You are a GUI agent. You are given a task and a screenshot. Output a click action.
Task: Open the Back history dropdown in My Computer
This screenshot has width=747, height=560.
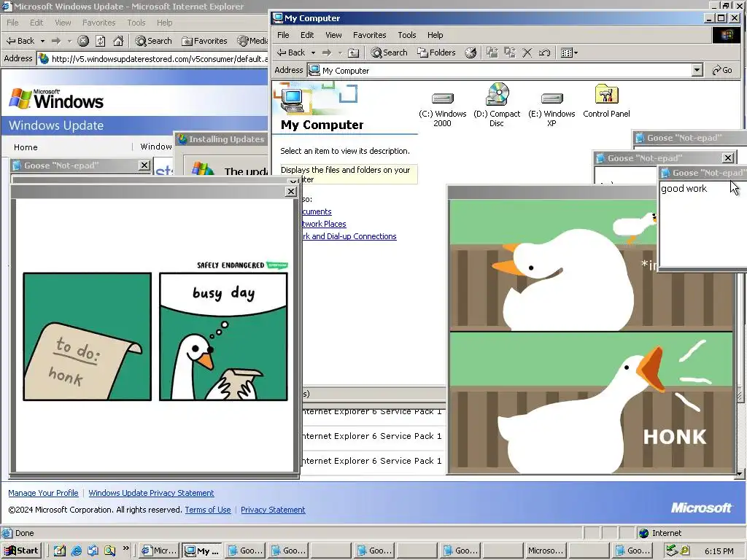313,52
